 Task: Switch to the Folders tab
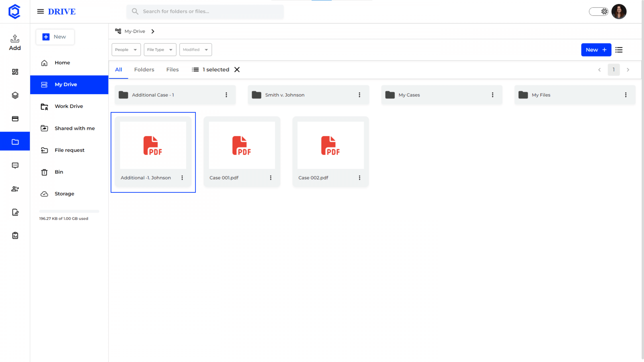click(144, 70)
